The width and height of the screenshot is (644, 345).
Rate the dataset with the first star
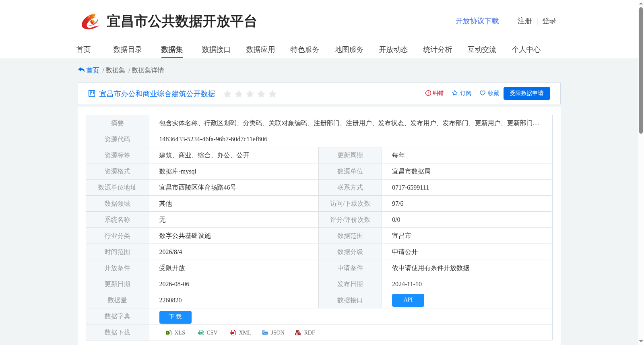point(227,94)
